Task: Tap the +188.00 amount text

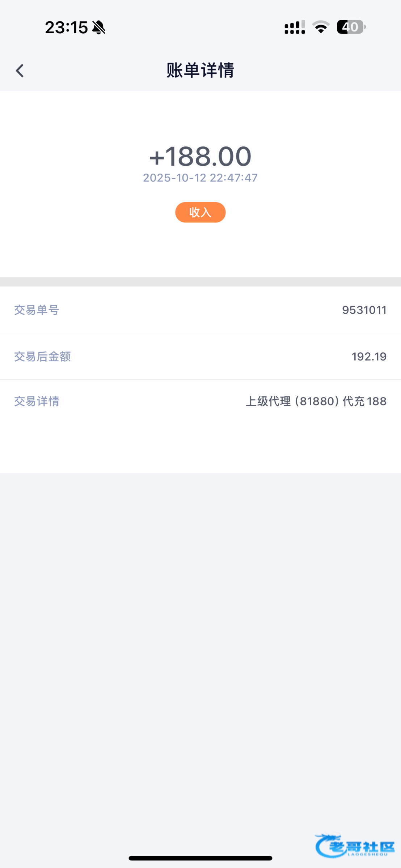Action: (x=200, y=157)
